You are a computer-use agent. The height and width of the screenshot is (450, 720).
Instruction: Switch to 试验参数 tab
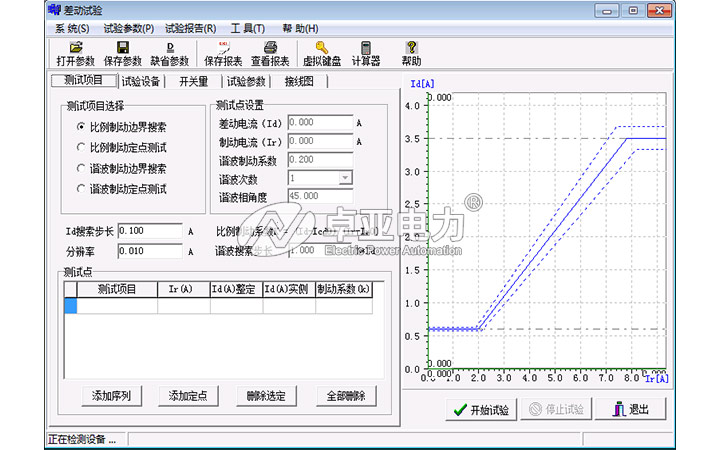click(246, 81)
